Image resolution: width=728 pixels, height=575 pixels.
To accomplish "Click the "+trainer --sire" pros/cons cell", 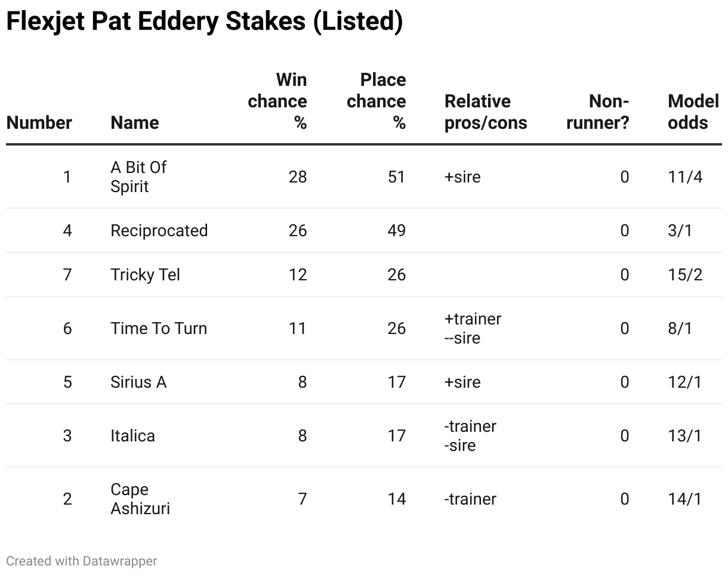I will 473,329.
